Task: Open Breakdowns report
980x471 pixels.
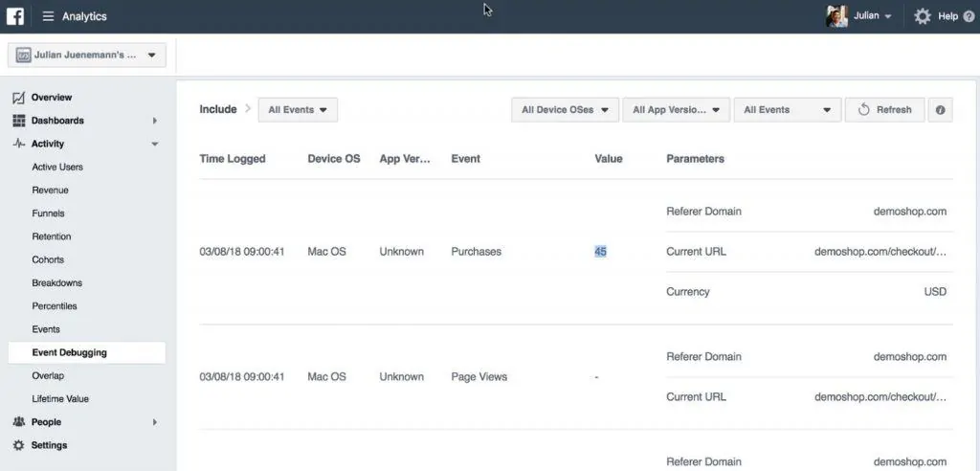Action: [56, 282]
